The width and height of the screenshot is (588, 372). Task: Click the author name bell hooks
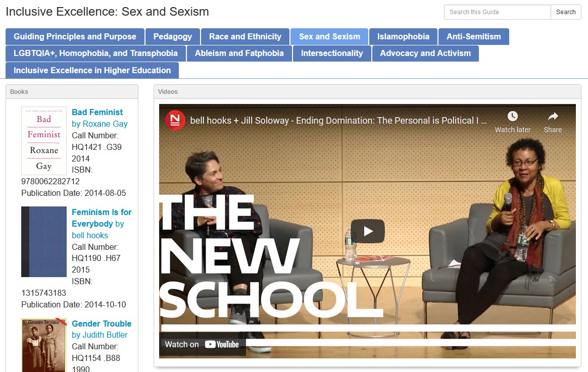tap(89, 235)
